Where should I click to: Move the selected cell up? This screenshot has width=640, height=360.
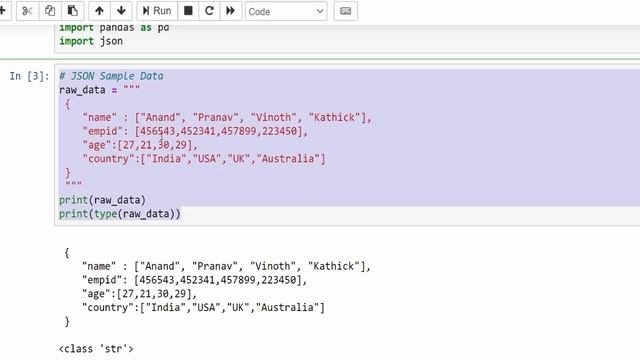pos(99,11)
